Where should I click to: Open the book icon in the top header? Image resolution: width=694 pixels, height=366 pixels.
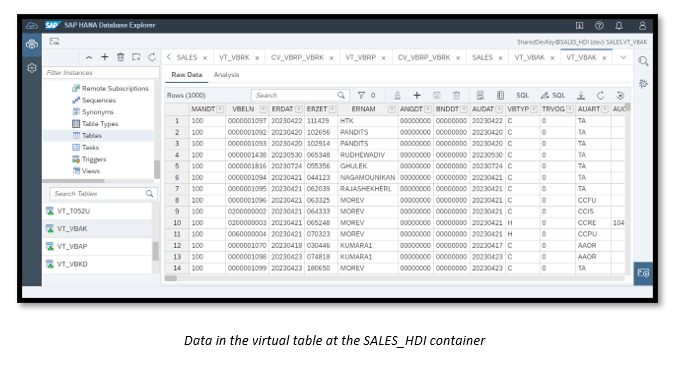[579, 26]
